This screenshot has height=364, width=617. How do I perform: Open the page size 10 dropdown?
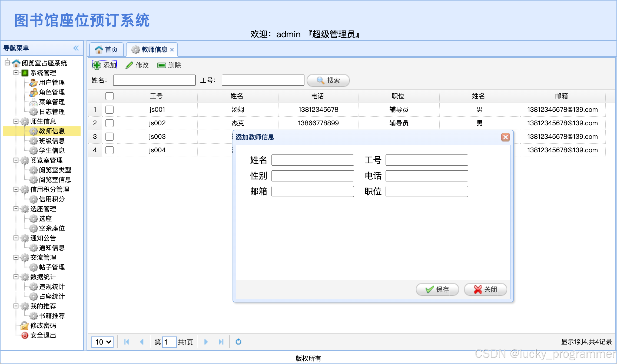(102, 342)
